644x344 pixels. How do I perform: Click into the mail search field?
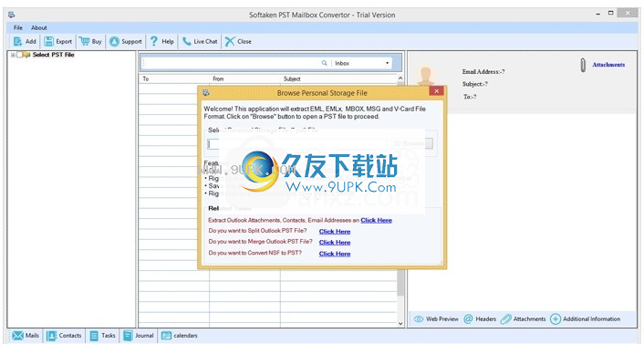(x=231, y=63)
